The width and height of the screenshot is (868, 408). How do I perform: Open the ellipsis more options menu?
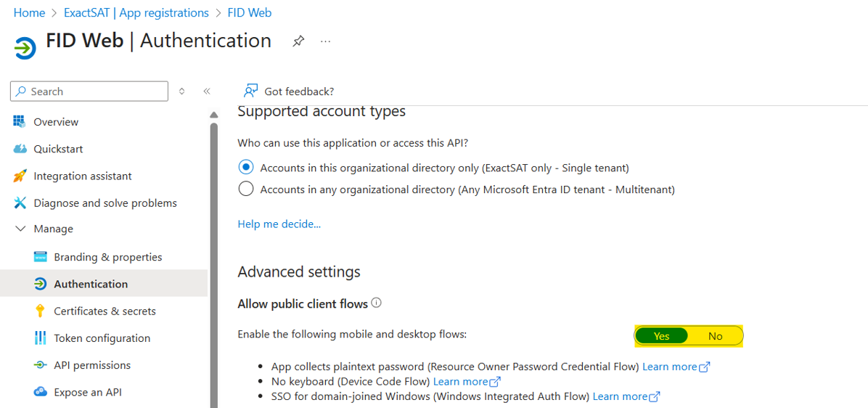[325, 41]
